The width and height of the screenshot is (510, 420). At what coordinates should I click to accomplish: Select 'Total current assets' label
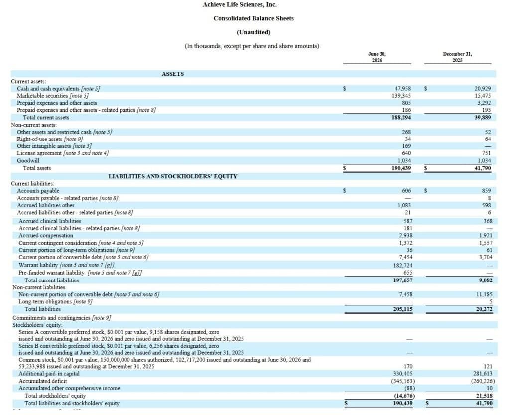46,118
